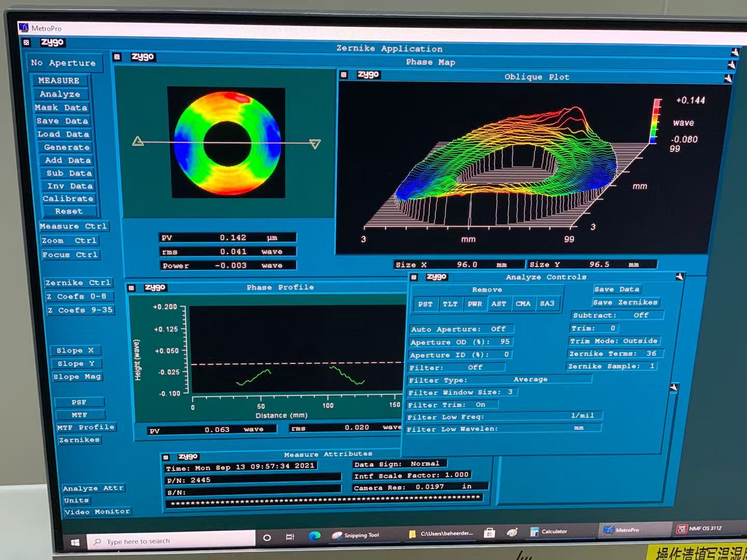Click the oblique plot color scale legend
This screenshot has height=560, width=747.
[x=656, y=121]
